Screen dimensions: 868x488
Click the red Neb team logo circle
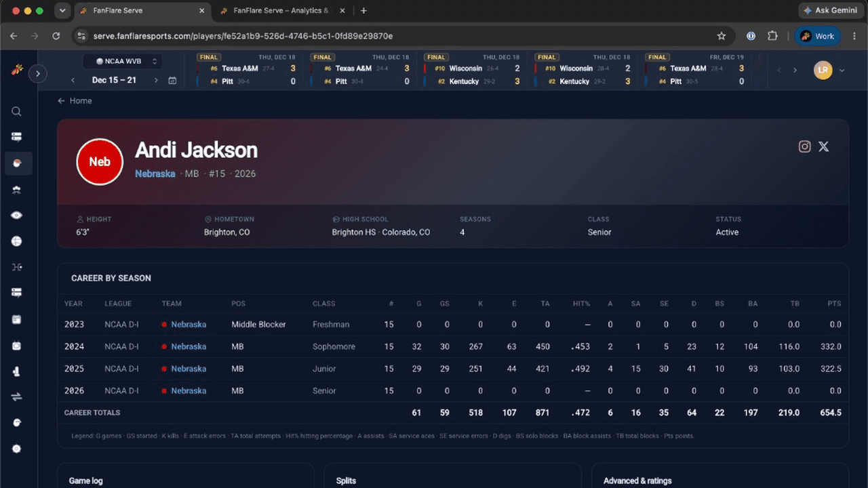[100, 162]
